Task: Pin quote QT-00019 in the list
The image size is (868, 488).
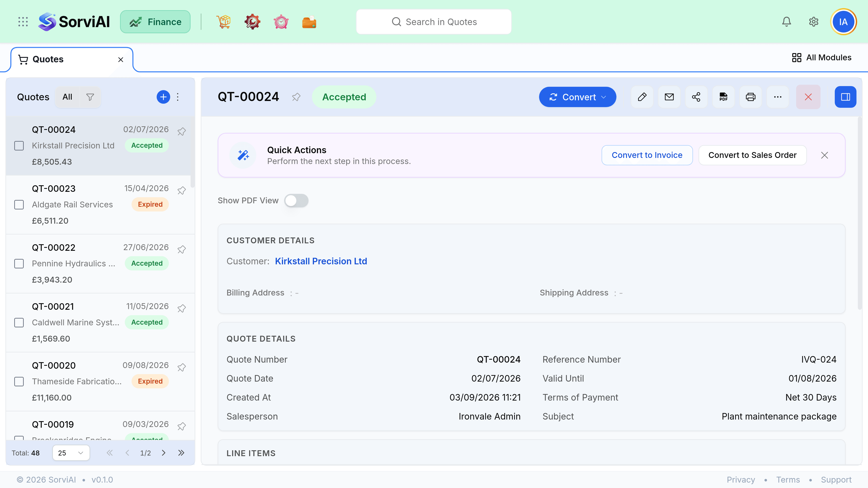Action: point(182,426)
